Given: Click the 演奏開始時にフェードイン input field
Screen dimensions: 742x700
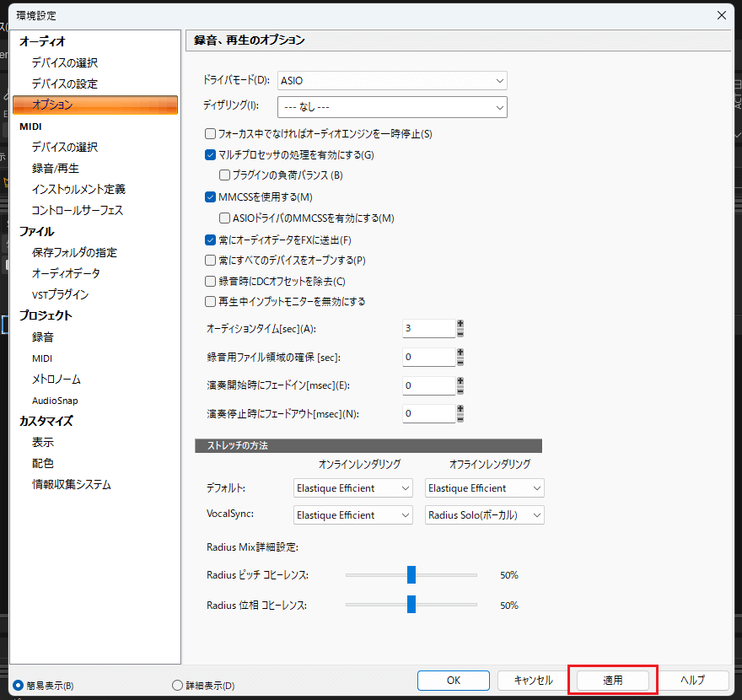Looking at the screenshot, I should pos(428,385).
